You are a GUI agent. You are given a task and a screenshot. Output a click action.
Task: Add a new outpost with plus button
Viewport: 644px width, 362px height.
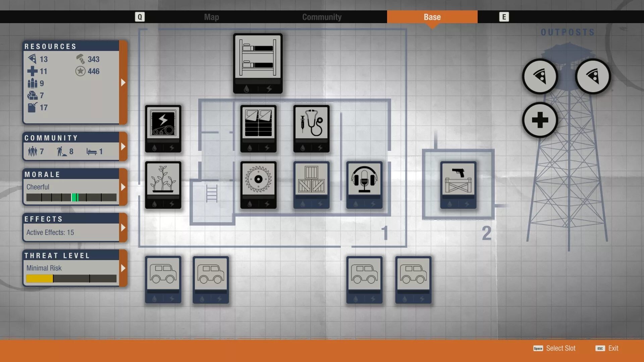[540, 120]
